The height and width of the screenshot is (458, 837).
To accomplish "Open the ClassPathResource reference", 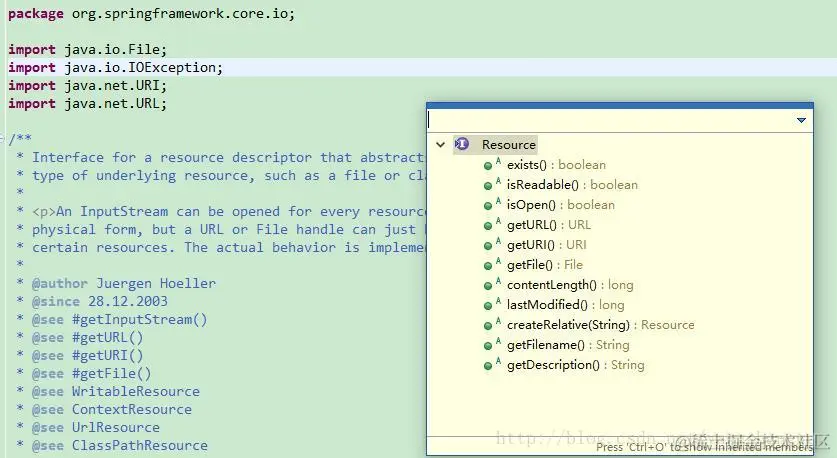I will 139,445.
